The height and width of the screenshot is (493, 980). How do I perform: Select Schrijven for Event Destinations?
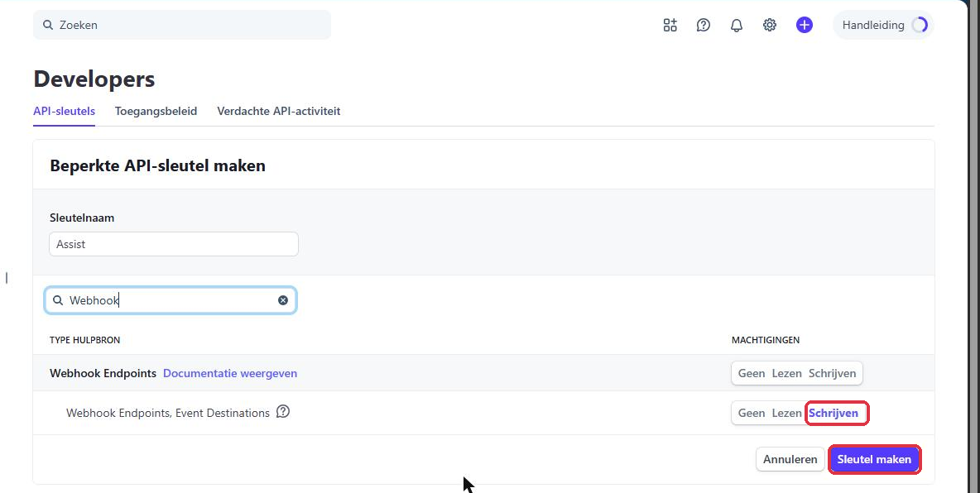(x=833, y=413)
